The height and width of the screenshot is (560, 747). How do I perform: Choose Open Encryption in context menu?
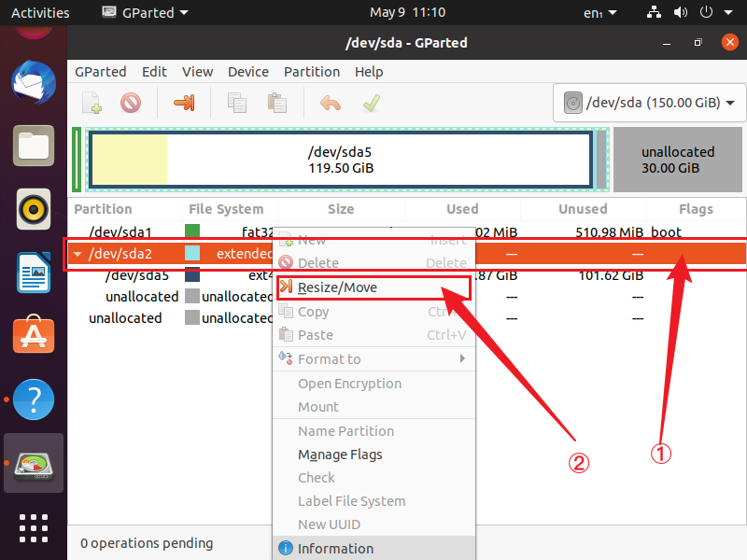click(x=374, y=384)
